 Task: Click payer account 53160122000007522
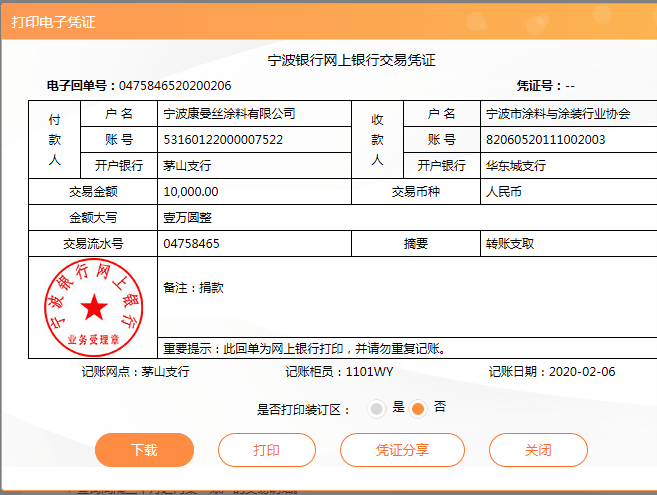[223, 140]
